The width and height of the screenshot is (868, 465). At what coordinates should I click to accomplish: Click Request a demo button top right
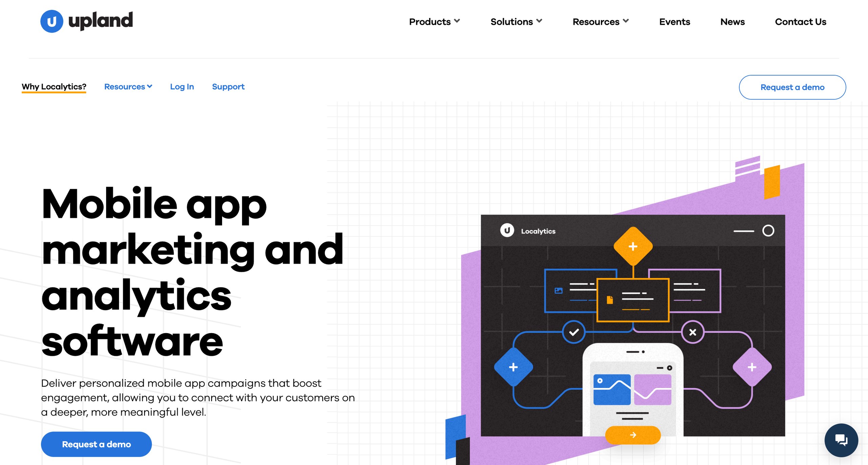(x=792, y=87)
